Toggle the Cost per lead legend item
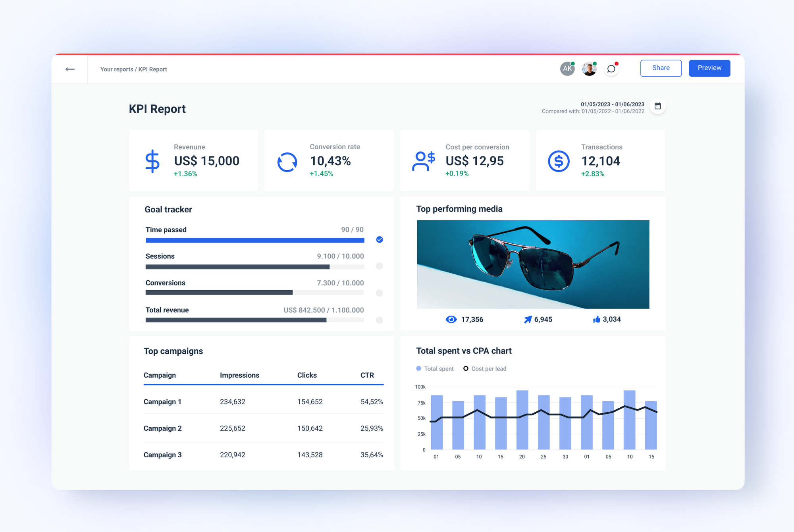 click(485, 368)
